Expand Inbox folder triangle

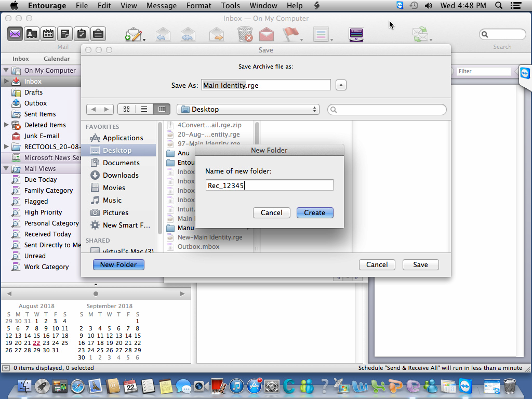click(x=6, y=81)
